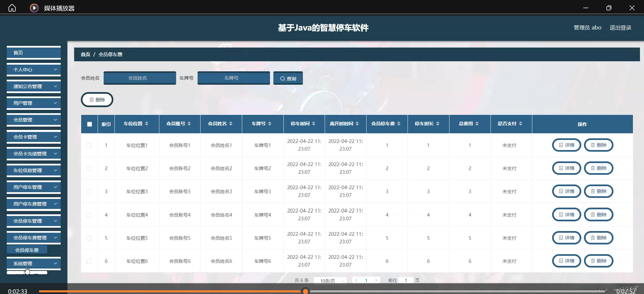Click the search magnifier query button
Image resolution: width=644 pixels, height=294 pixels.
click(288, 78)
